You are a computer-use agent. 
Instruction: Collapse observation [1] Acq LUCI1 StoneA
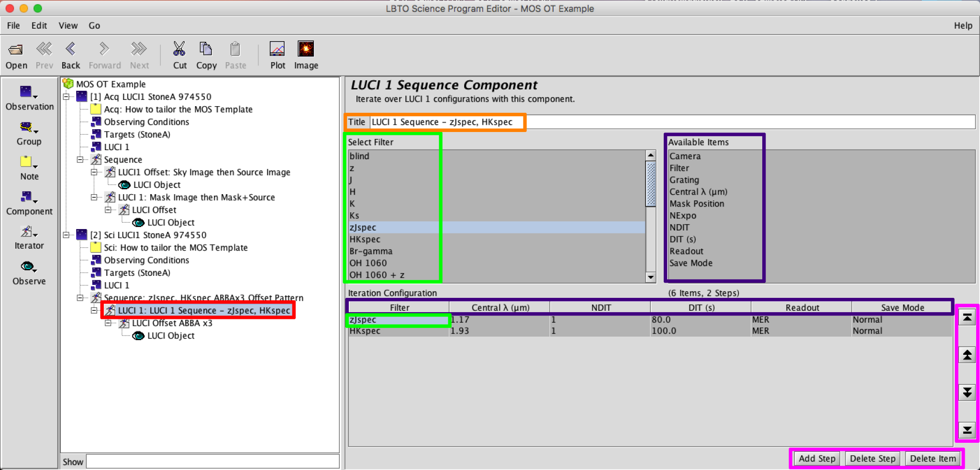click(x=67, y=97)
